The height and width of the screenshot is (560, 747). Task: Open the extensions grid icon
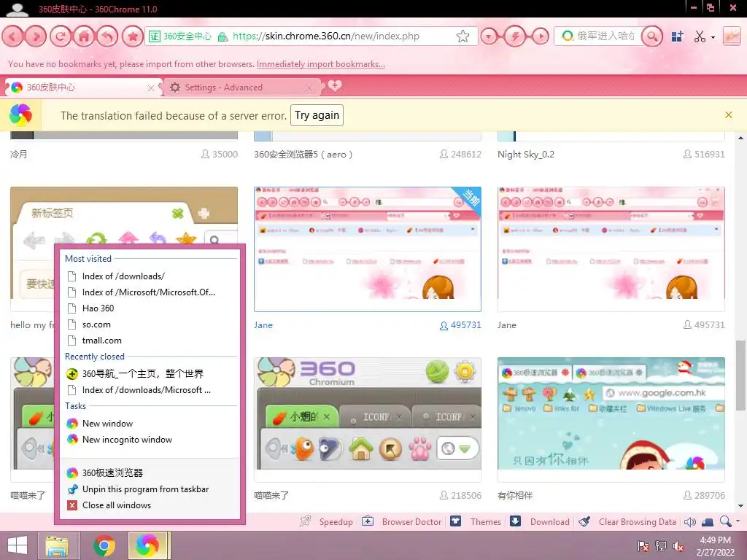pyautogui.click(x=677, y=36)
